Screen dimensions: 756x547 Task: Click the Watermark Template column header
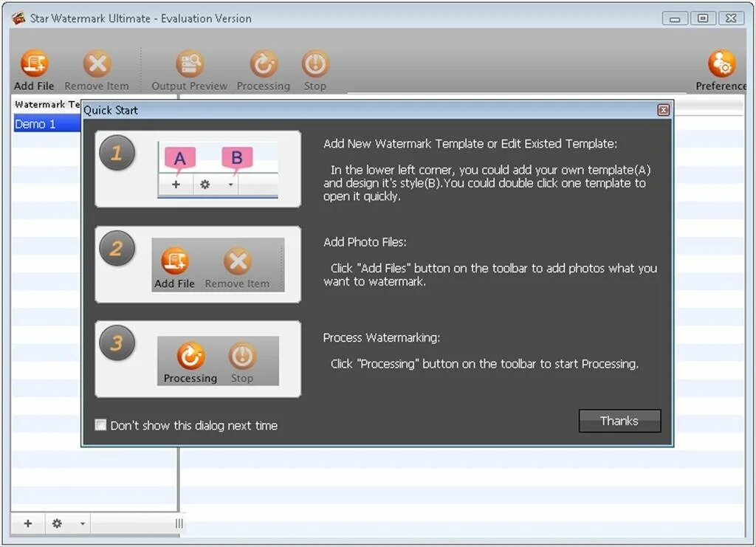tap(47, 104)
